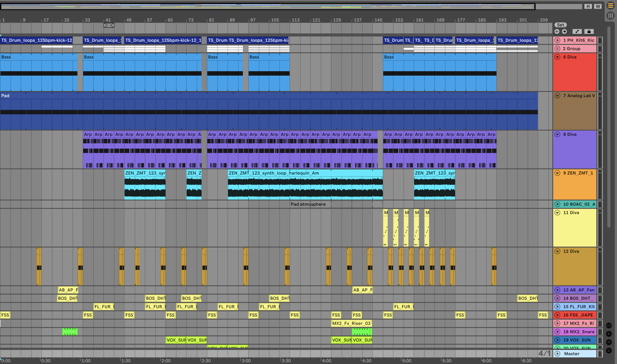
Task: Switch to Session view selector icon
Action: 611,16
